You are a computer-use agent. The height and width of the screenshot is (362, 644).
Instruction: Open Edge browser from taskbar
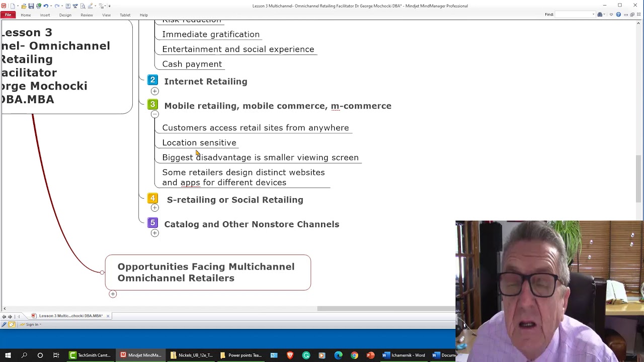point(338,355)
